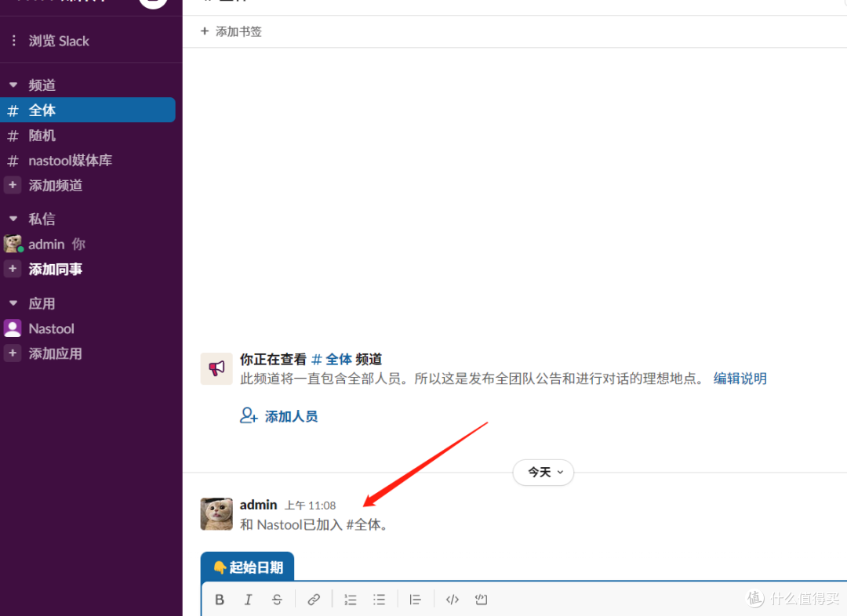
Task: Toggle italic formatting in the message composer
Action: (249, 599)
